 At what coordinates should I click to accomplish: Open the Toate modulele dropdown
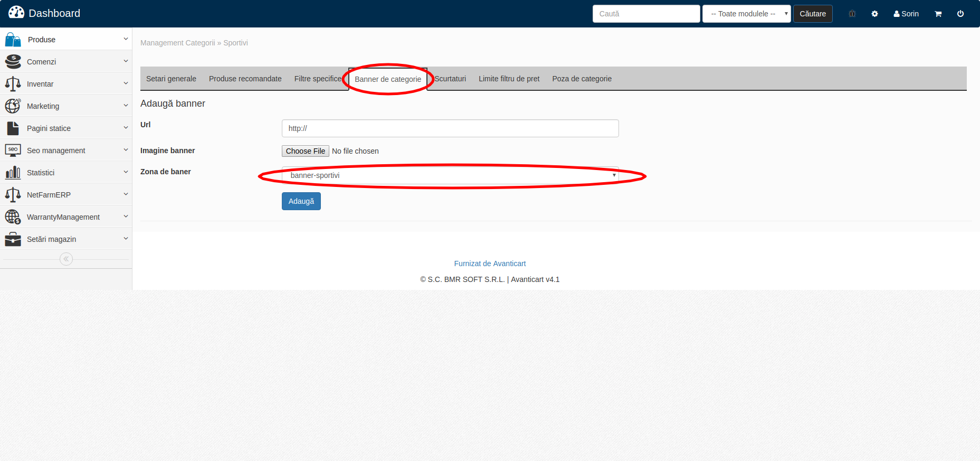tap(746, 14)
